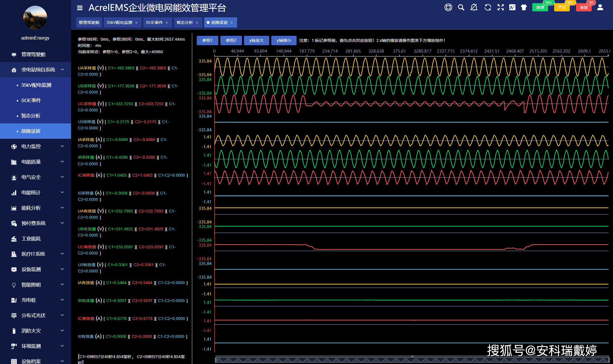Viewport: 613px width, 364px height.
Task: Close the 暂态分析 tab
Action: (x=197, y=23)
